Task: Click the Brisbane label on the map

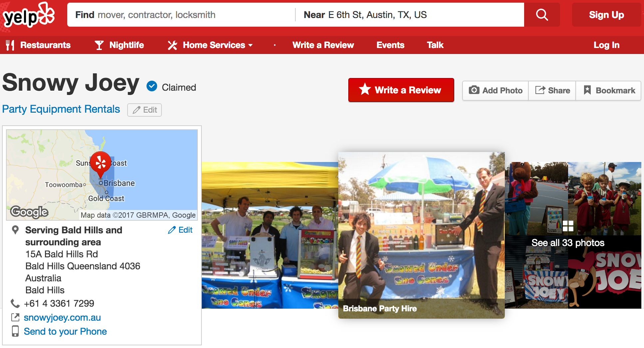Action: (119, 183)
